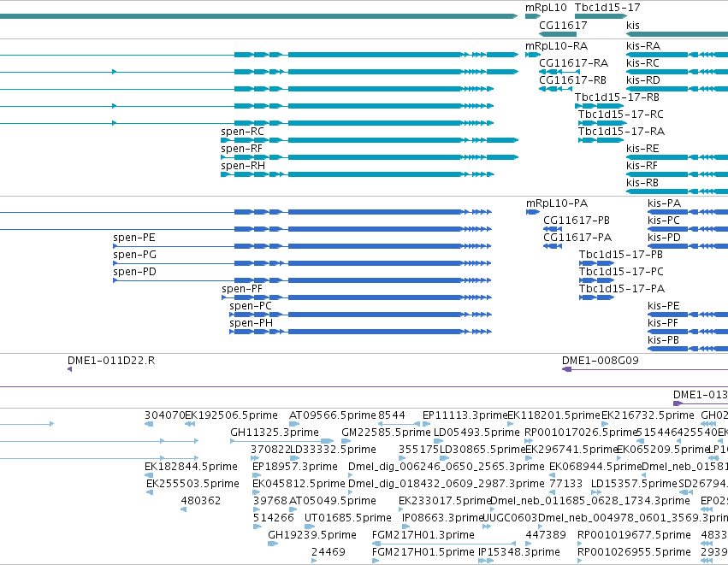Select EST LD05493.5prime

tap(476, 433)
